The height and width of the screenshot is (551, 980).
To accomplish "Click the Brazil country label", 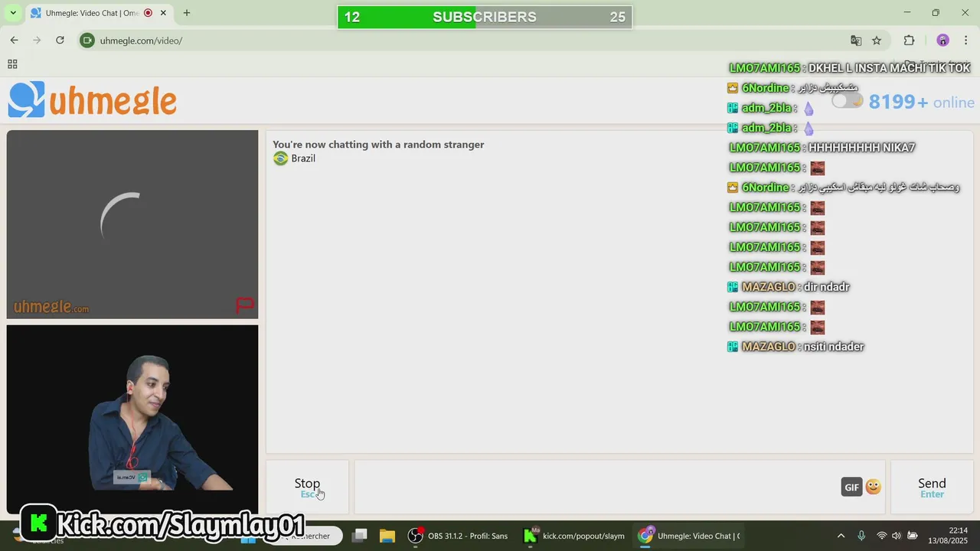I will coord(303,158).
